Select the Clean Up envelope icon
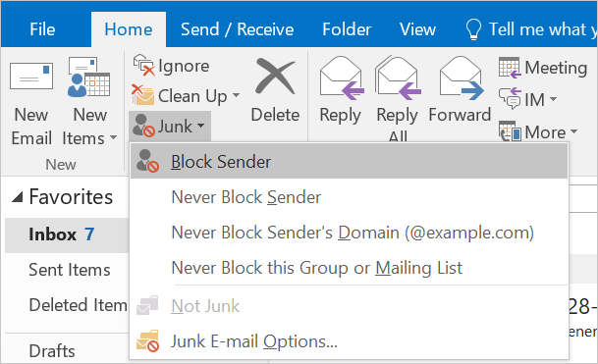 142,95
